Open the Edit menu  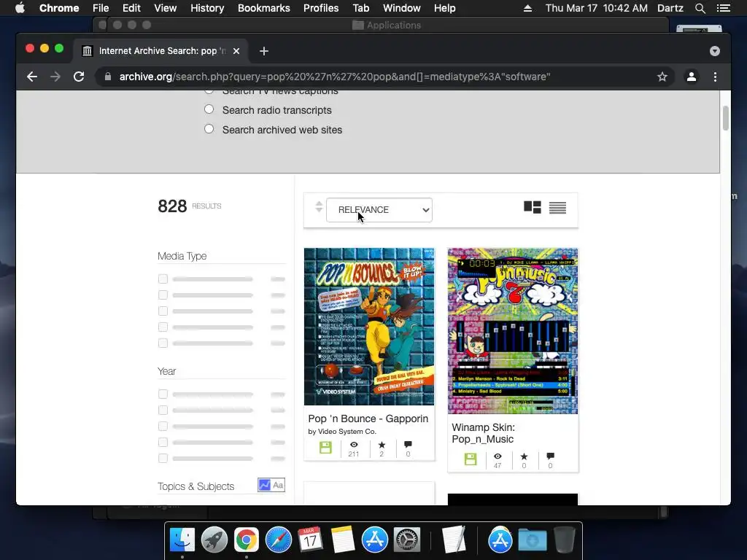131,8
